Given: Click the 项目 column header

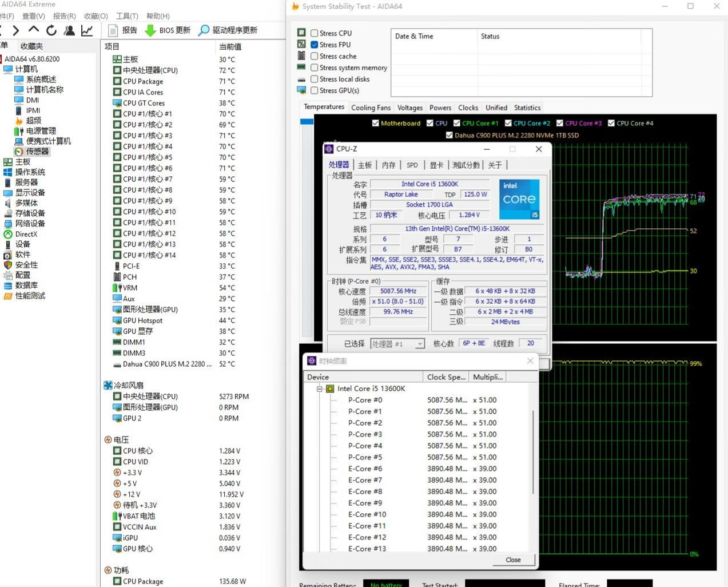Looking at the screenshot, I should pos(158,46).
